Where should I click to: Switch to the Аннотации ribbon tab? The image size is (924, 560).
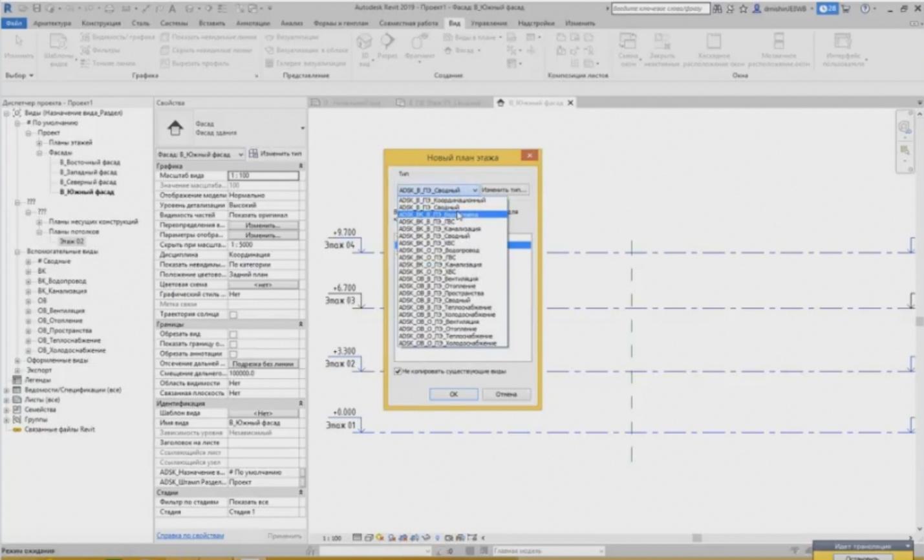click(x=253, y=23)
